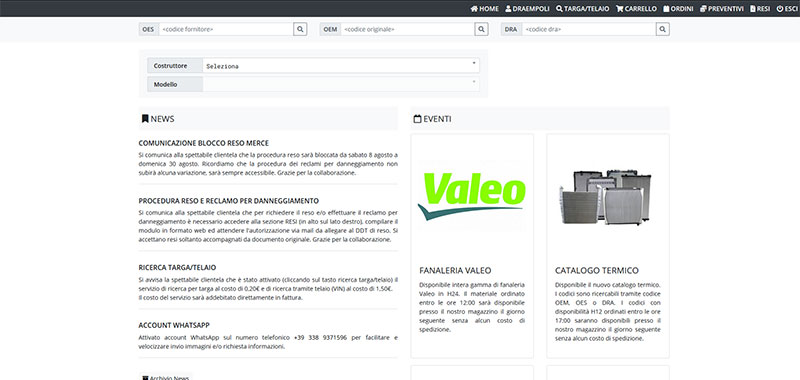Open PREVENTIVI in the top menu
Image resolution: width=800 pixels, height=380 pixels.
721,9
